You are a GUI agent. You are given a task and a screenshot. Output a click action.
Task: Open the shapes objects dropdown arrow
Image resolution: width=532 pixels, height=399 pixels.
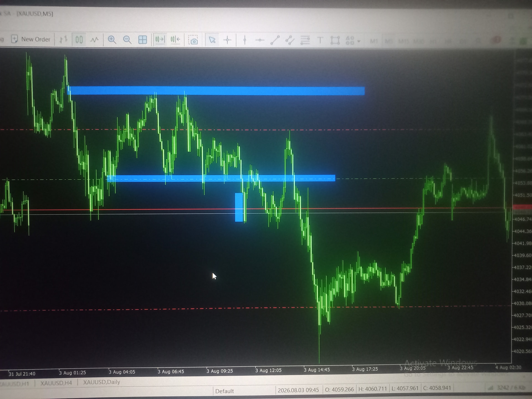coord(359,41)
